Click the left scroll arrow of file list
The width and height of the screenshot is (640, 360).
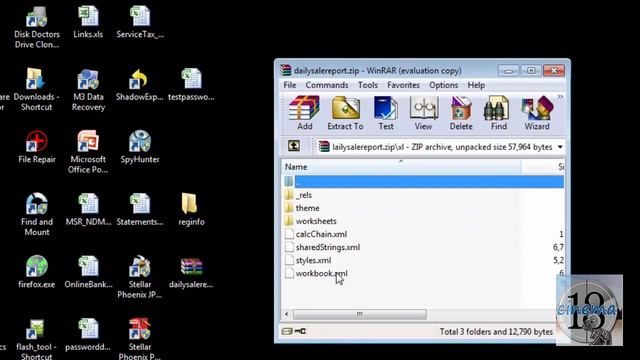[x=287, y=314]
